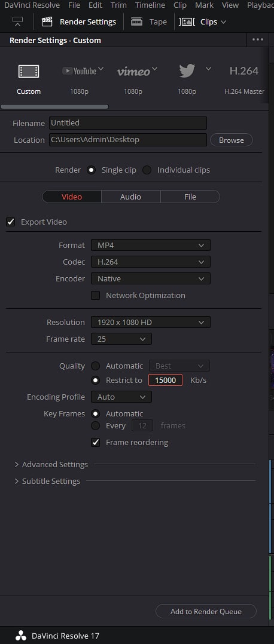Switch to the Video tab
This screenshot has width=274, height=644.
tap(72, 197)
